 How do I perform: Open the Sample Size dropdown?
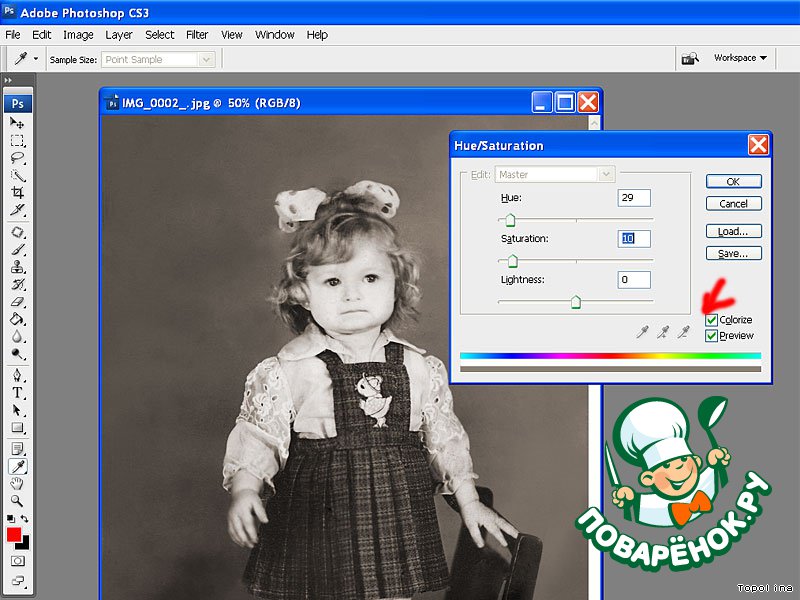coord(158,59)
